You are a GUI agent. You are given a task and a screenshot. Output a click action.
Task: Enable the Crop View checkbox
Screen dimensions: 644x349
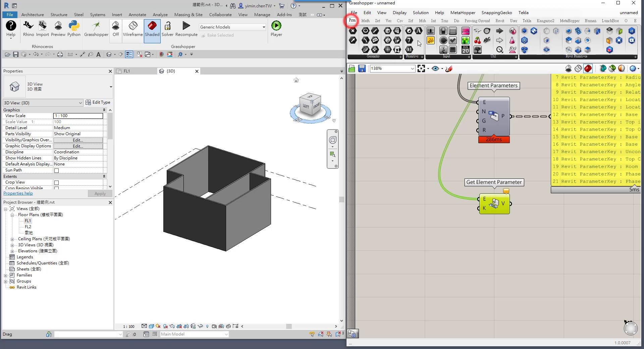point(56,183)
